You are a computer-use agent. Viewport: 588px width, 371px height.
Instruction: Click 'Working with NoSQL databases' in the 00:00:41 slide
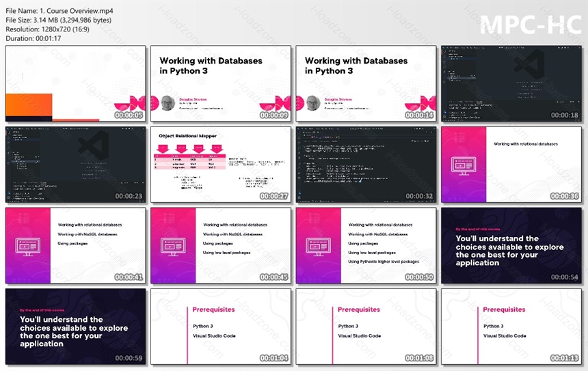[88, 234]
